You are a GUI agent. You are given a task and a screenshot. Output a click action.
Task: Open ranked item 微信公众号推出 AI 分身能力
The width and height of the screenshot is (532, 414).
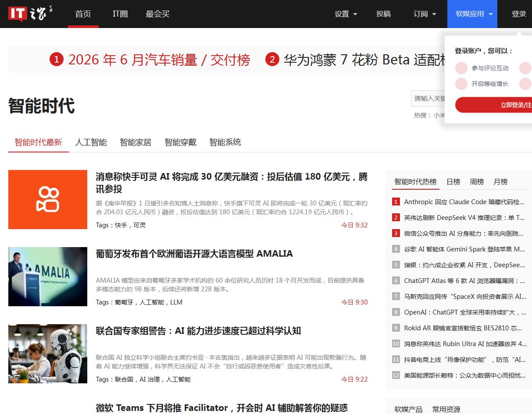tap(464, 234)
